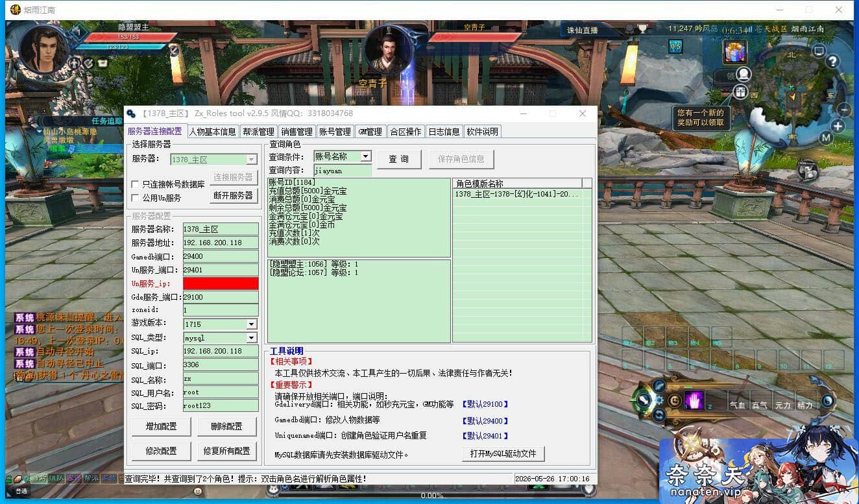Click the 查询 button
This screenshot has height=504, width=859.
point(399,159)
